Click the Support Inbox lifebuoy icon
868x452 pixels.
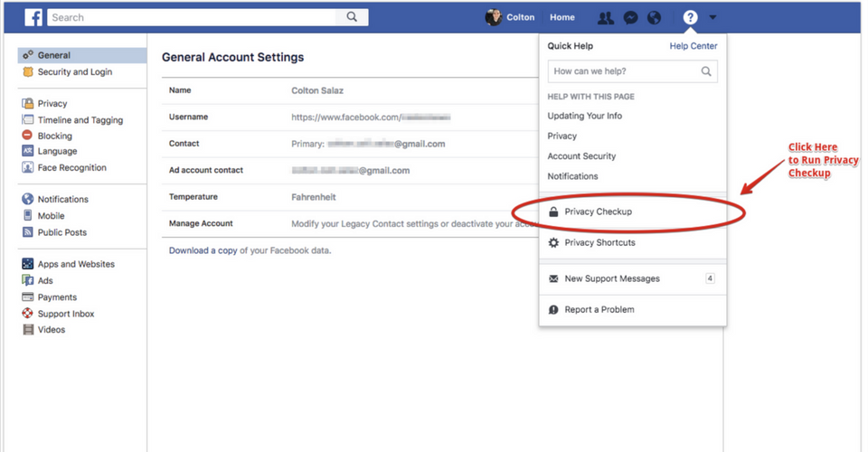pyautogui.click(x=28, y=313)
